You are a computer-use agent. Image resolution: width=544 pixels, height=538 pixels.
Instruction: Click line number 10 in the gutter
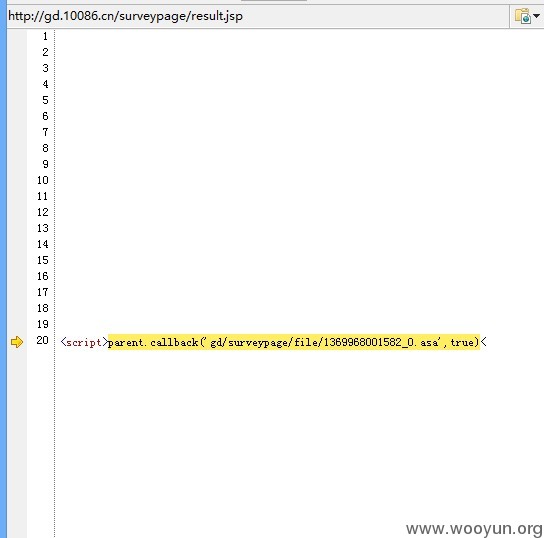[43, 180]
